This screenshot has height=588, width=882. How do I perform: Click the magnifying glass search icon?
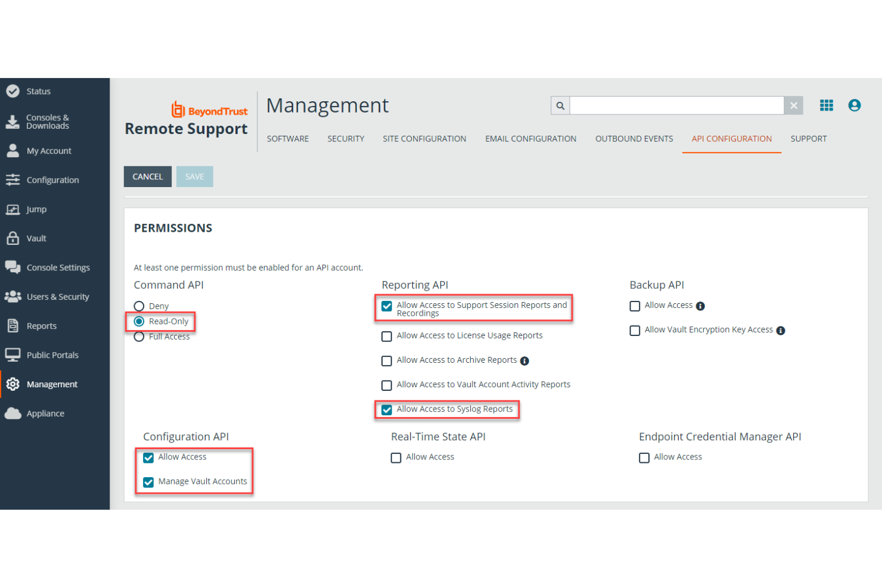point(560,105)
